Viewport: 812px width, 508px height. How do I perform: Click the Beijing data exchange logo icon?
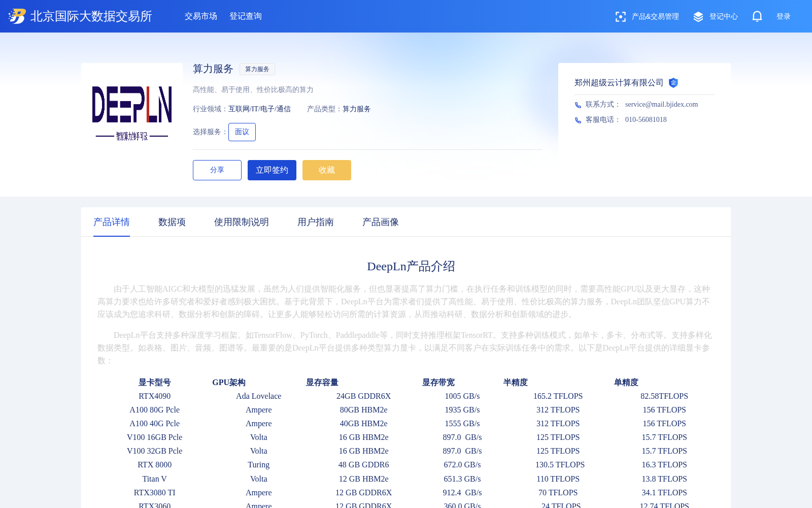pyautogui.click(x=17, y=16)
